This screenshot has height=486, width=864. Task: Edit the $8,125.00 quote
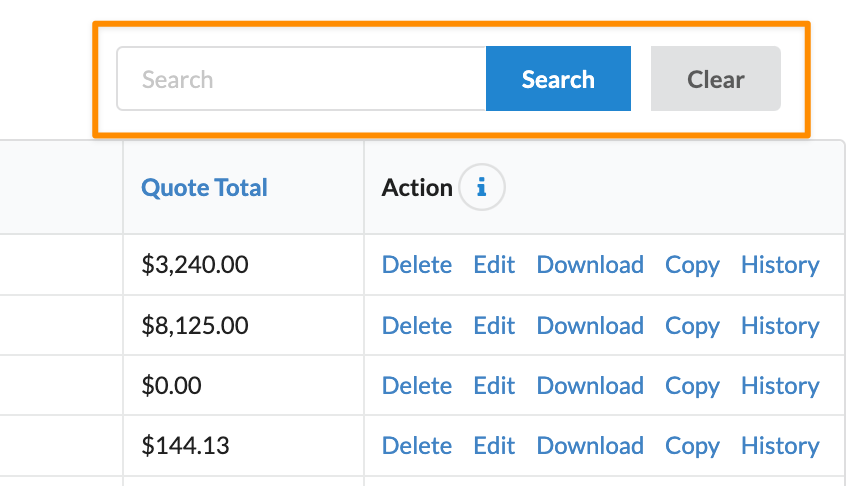[x=494, y=326]
